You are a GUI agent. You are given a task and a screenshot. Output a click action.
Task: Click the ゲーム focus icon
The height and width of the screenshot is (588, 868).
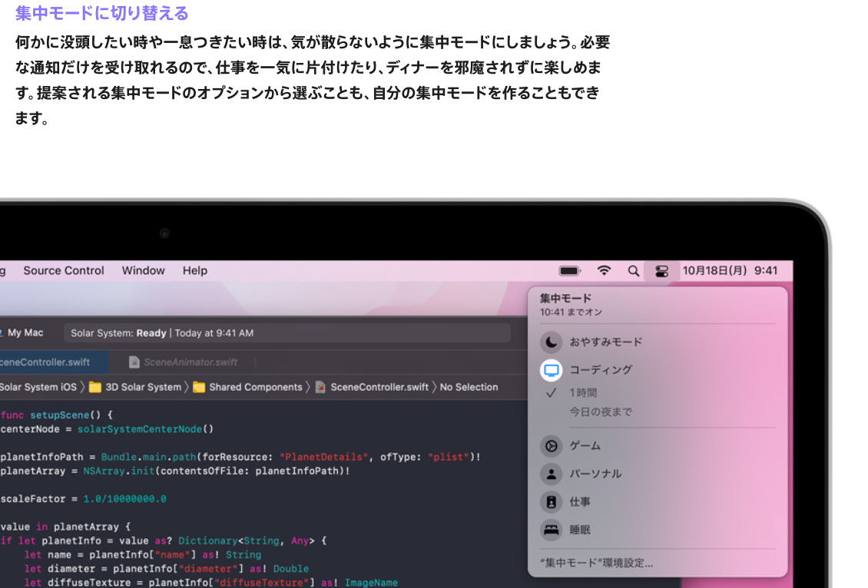click(x=552, y=446)
